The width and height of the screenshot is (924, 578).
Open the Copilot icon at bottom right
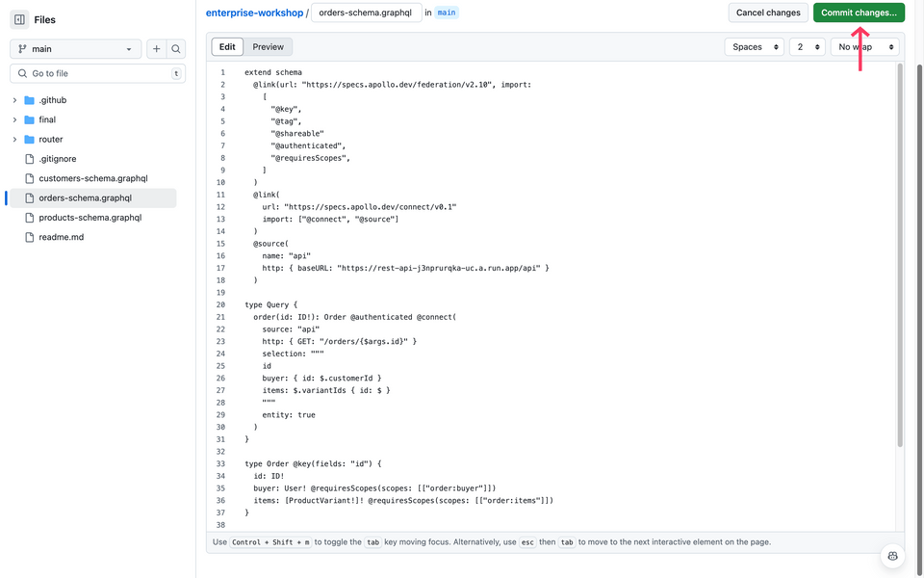point(893,556)
